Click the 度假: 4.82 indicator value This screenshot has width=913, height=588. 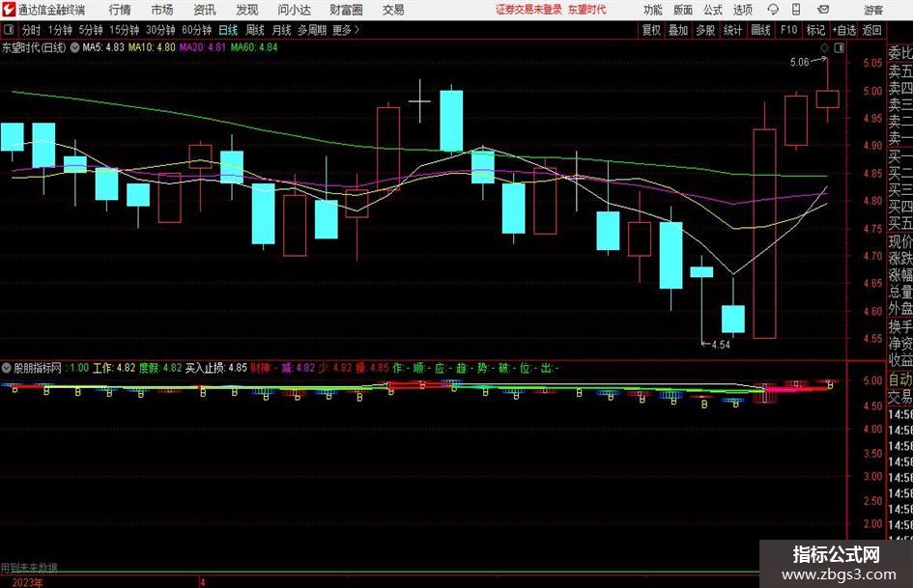click(160, 368)
